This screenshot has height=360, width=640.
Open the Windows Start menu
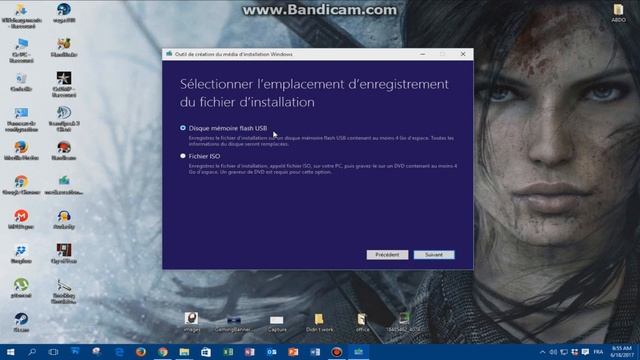click(x=10, y=352)
